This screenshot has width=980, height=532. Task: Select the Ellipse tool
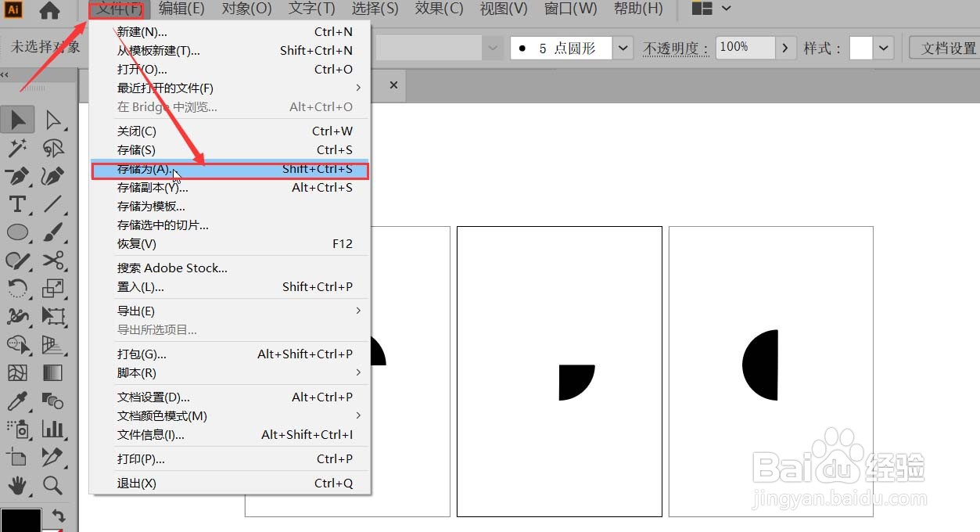18,232
